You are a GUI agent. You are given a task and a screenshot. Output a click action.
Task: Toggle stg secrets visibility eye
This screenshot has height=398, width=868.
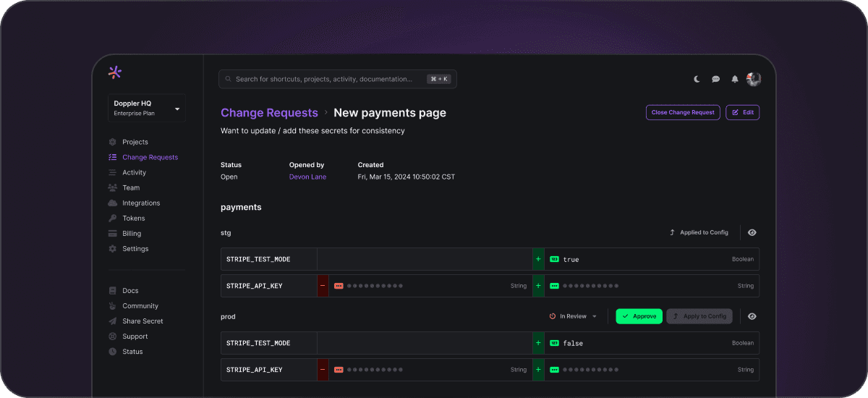(x=752, y=232)
